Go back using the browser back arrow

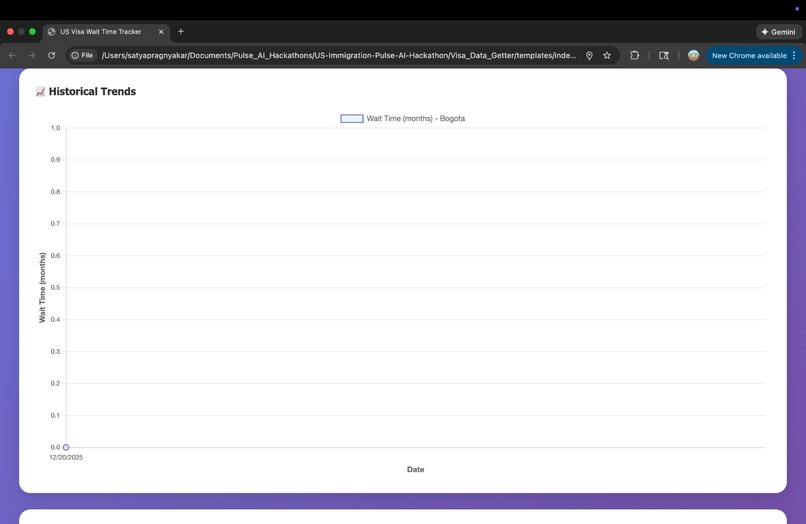point(12,56)
